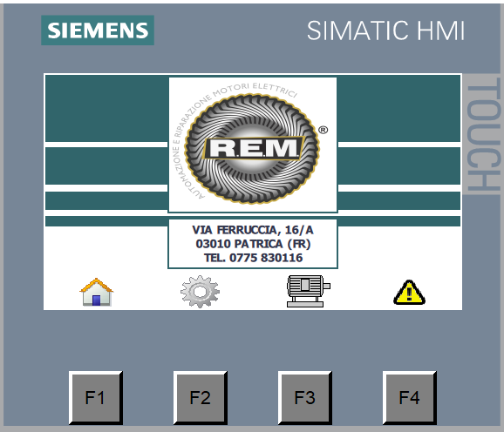
Task: Select the VIA FERRUCCIA, 16/A address line
Action: point(253,230)
